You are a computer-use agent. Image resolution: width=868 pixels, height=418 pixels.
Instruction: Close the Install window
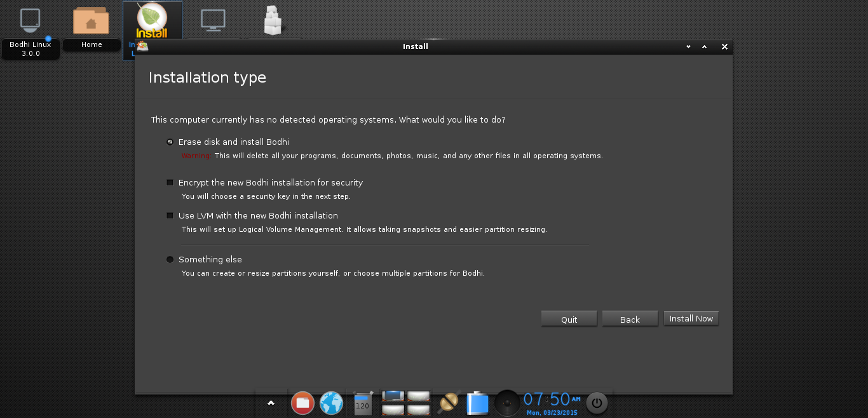coord(724,46)
